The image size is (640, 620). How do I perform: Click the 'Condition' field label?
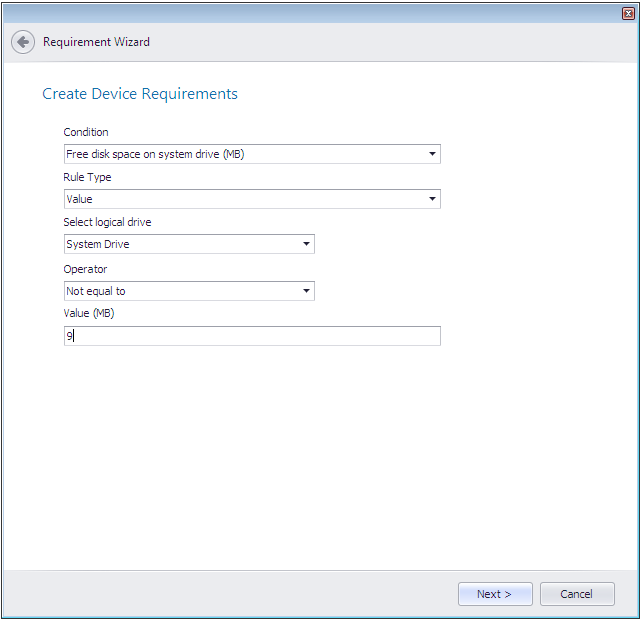(86, 132)
